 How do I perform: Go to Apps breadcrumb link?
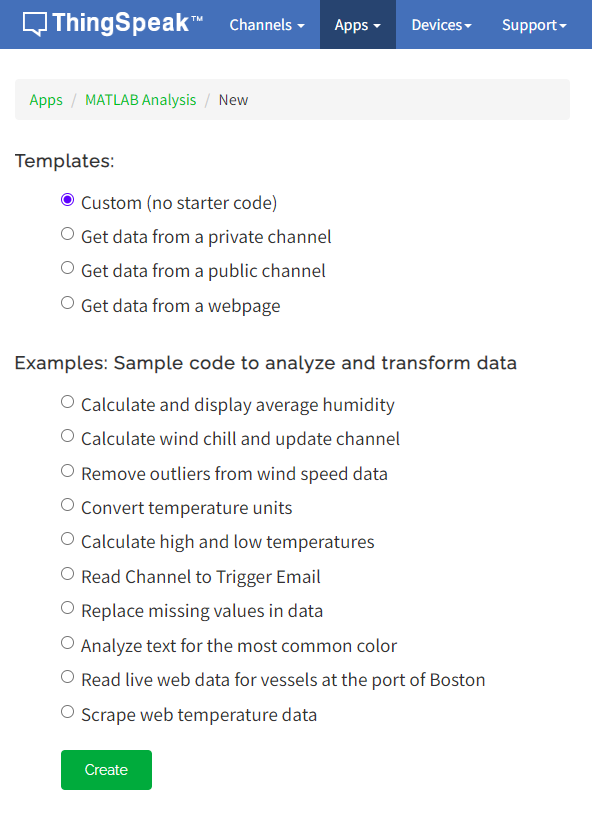point(46,100)
